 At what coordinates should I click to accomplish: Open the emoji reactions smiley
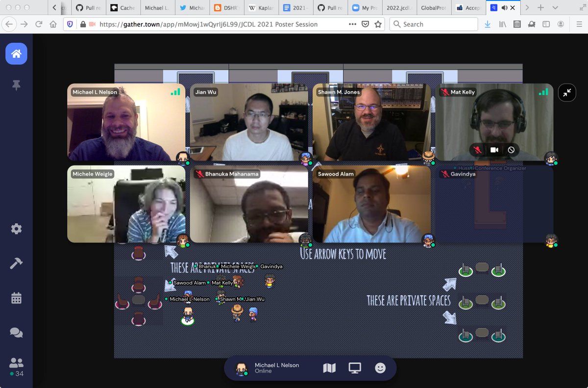click(380, 368)
